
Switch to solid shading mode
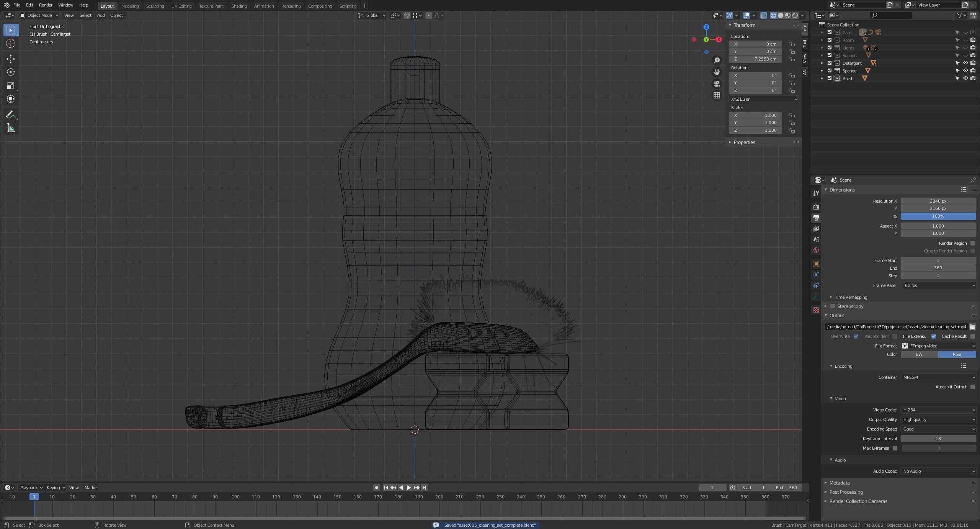tap(780, 15)
